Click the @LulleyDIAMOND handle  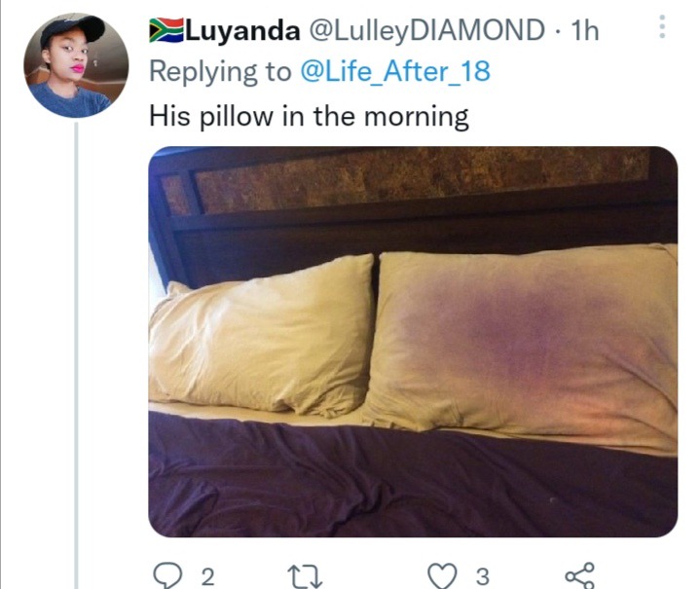(426, 30)
